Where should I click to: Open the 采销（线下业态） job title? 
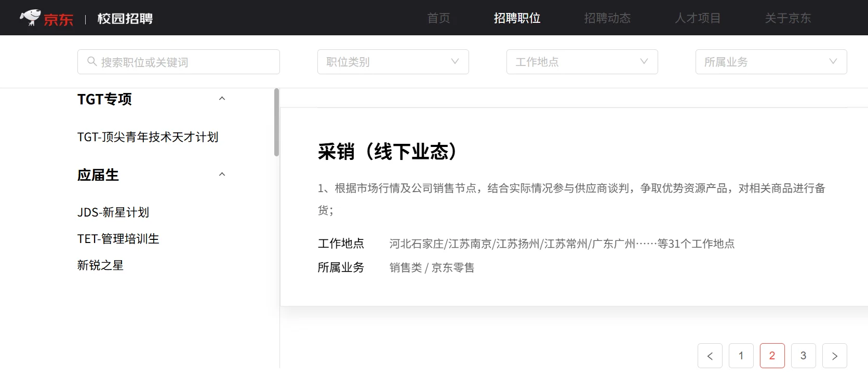point(388,152)
